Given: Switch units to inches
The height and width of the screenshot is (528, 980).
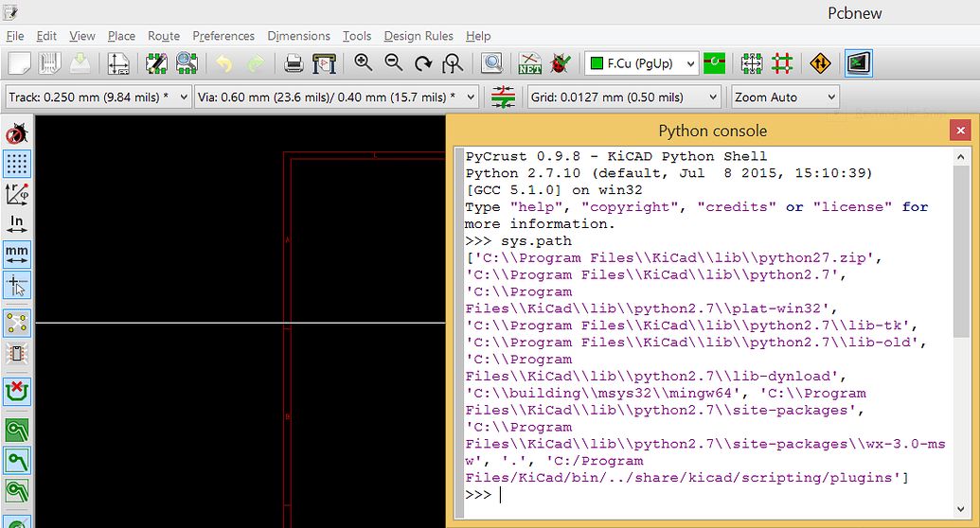Looking at the screenshot, I should pyautogui.click(x=17, y=224).
